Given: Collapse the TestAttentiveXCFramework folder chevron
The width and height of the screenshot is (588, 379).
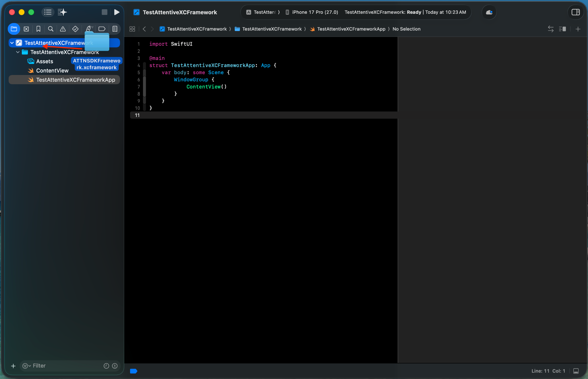Looking at the screenshot, I should point(18,52).
